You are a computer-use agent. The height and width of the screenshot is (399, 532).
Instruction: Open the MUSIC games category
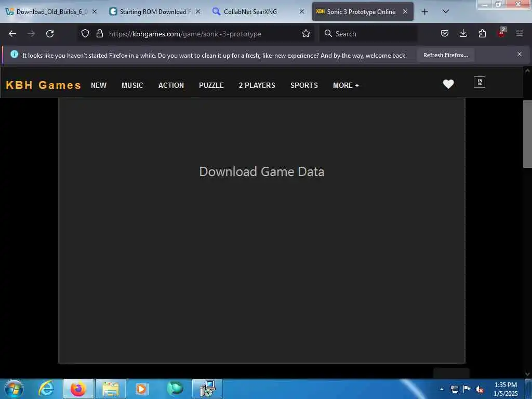coord(132,86)
